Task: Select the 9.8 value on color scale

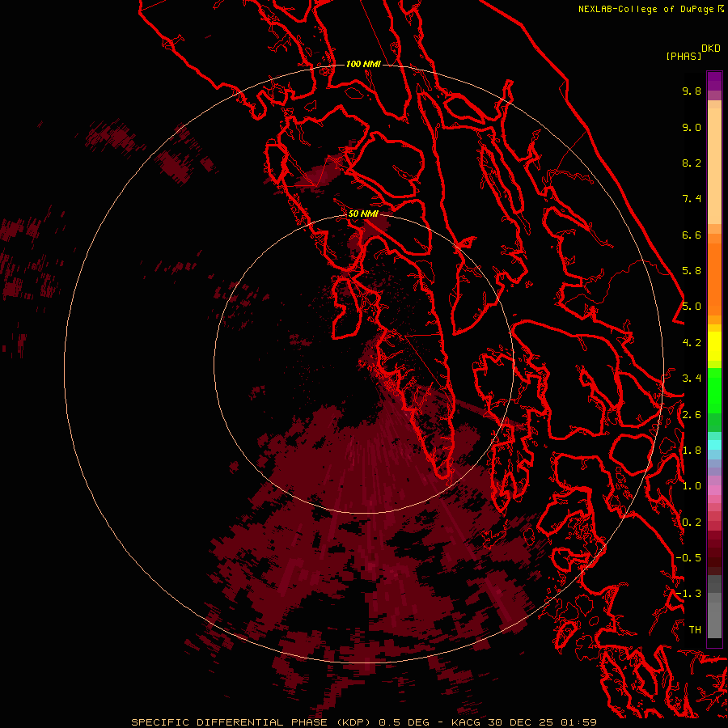Action: (692, 91)
